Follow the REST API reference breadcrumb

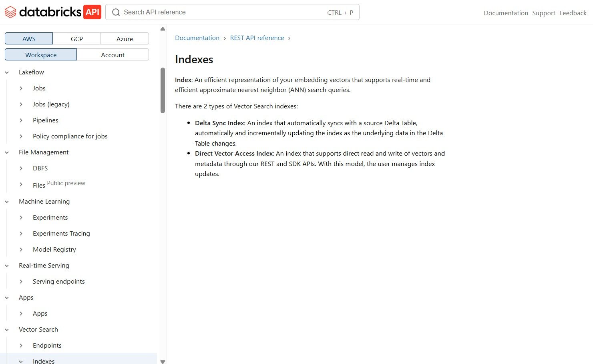(257, 38)
